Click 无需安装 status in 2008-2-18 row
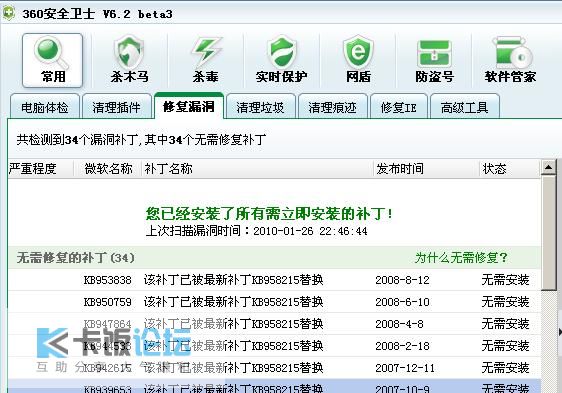 coord(505,346)
